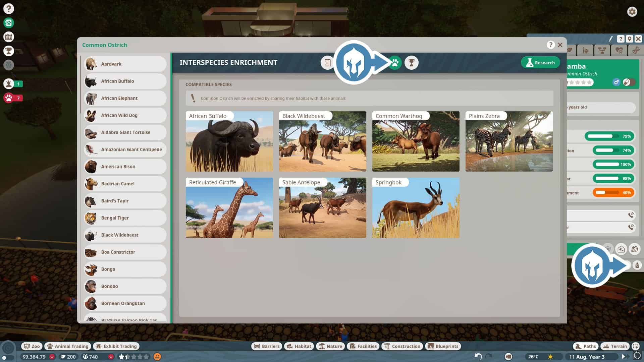Expand the Zoo menu
Image resolution: width=644 pixels, height=362 pixels.
click(32, 346)
